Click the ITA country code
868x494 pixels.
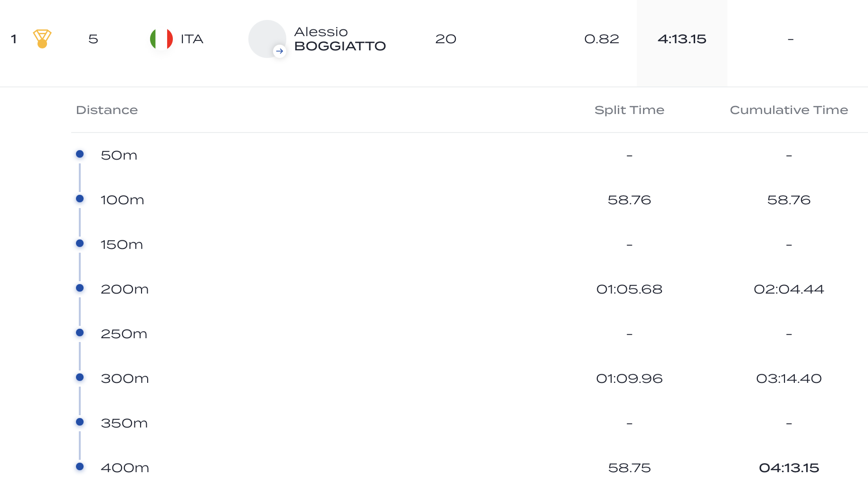[192, 39]
